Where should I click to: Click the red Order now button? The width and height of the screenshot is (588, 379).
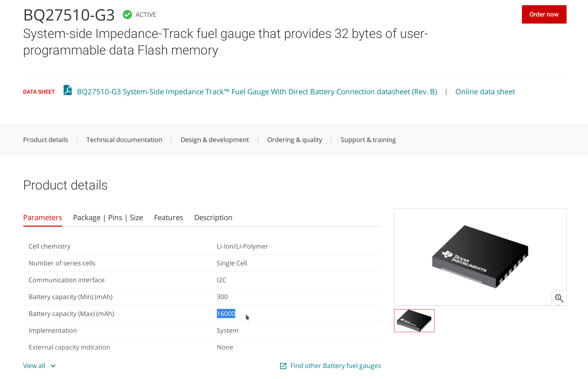(x=544, y=14)
